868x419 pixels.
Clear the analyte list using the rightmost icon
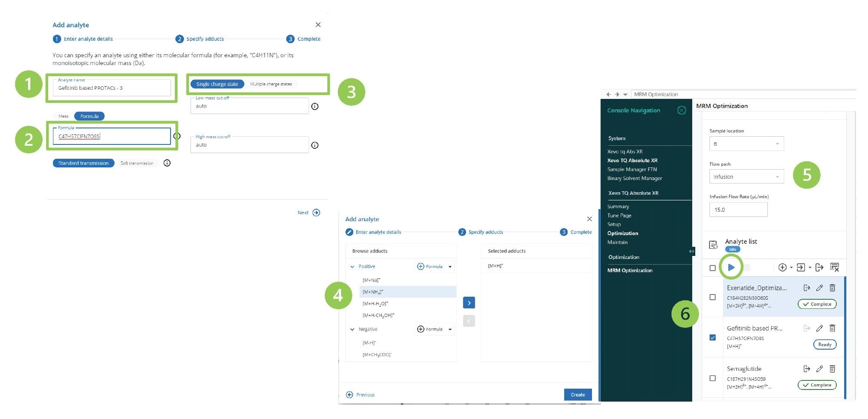[x=835, y=267]
